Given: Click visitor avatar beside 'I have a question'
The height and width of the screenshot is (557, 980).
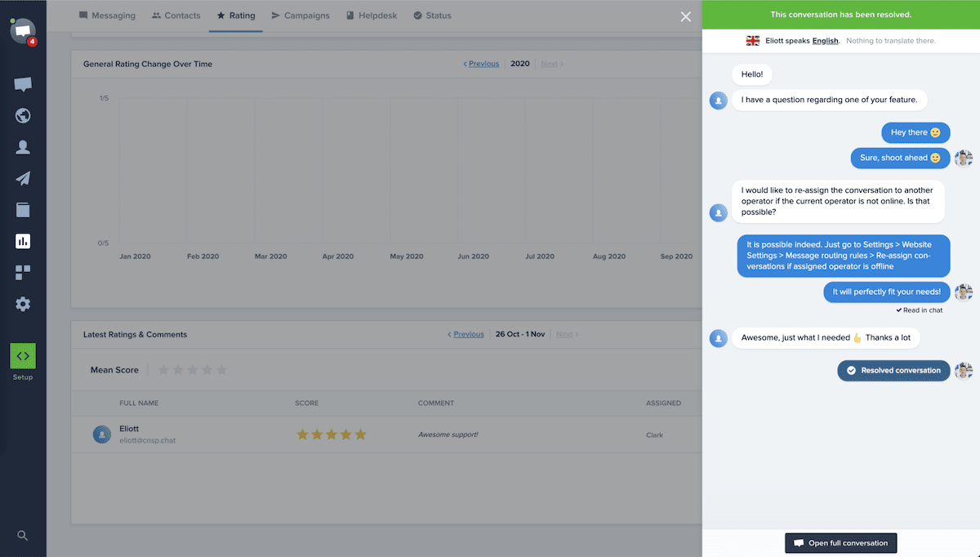Looking at the screenshot, I should 719,100.
